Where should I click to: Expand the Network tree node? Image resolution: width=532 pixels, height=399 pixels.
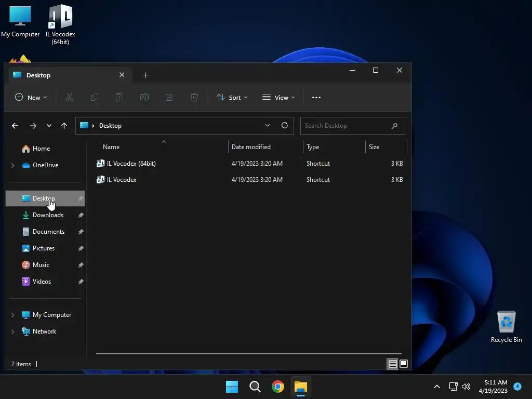tap(12, 331)
